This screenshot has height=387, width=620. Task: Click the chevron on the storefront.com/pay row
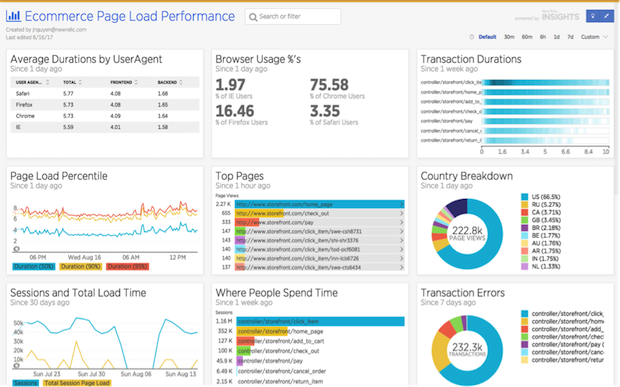click(401, 223)
